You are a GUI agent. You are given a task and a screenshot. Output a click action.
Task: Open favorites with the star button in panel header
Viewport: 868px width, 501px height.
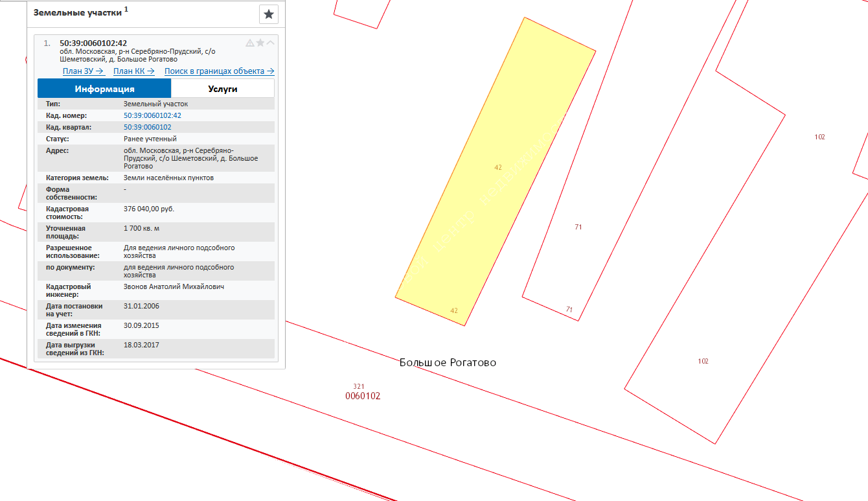pos(269,14)
